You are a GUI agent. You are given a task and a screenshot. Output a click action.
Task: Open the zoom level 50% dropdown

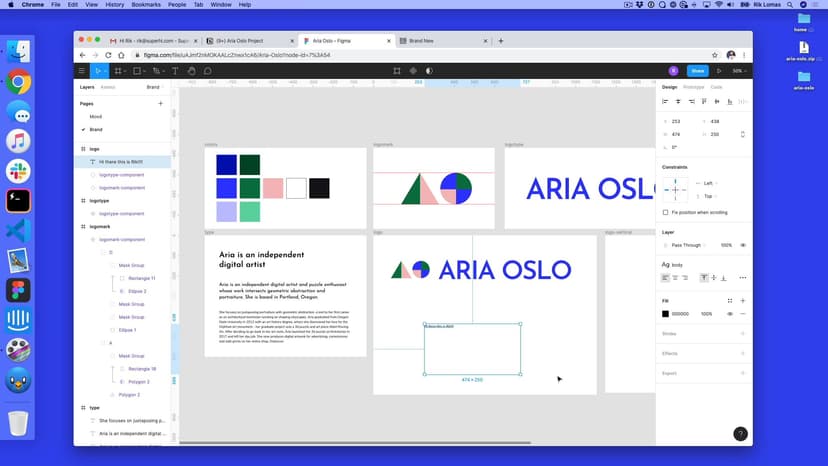(x=739, y=71)
